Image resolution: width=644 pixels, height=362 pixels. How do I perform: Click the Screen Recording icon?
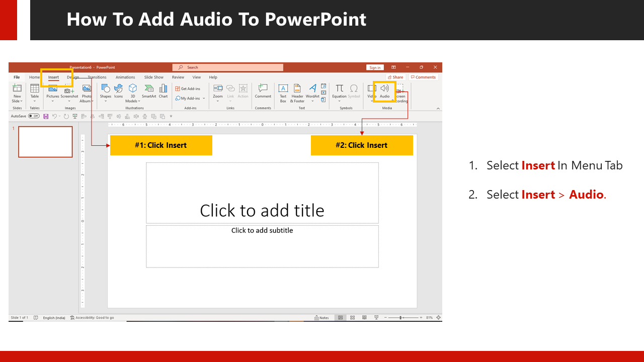[400, 88]
